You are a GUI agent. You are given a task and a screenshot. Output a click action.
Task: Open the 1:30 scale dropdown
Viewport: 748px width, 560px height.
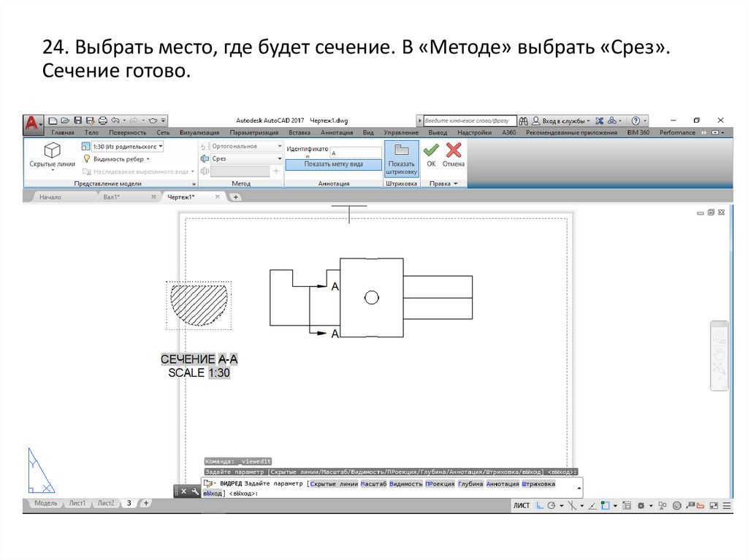point(127,147)
